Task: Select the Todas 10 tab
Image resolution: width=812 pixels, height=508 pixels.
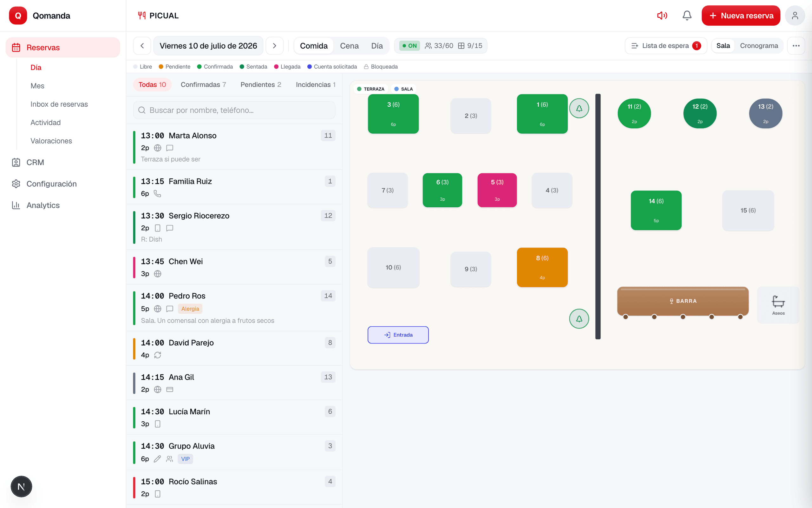Action: point(152,85)
